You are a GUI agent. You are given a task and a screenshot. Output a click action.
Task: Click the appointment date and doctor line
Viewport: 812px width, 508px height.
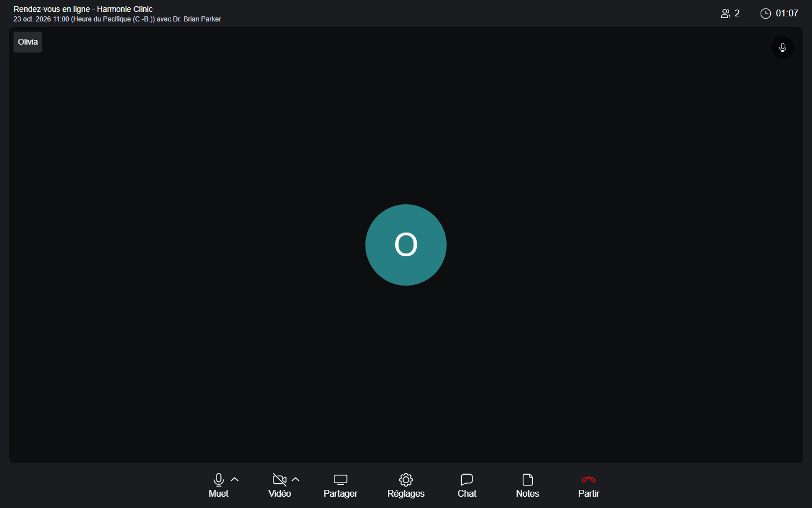coord(117,19)
